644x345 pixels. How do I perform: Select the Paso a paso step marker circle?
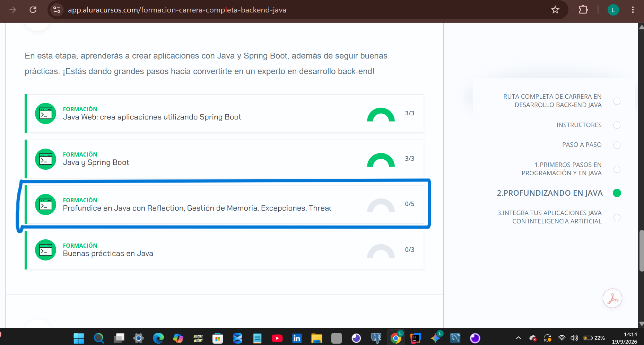coord(617,145)
